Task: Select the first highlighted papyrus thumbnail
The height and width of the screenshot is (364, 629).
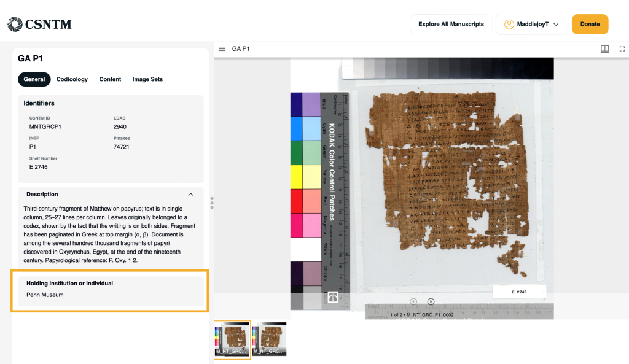Action: pos(232,339)
